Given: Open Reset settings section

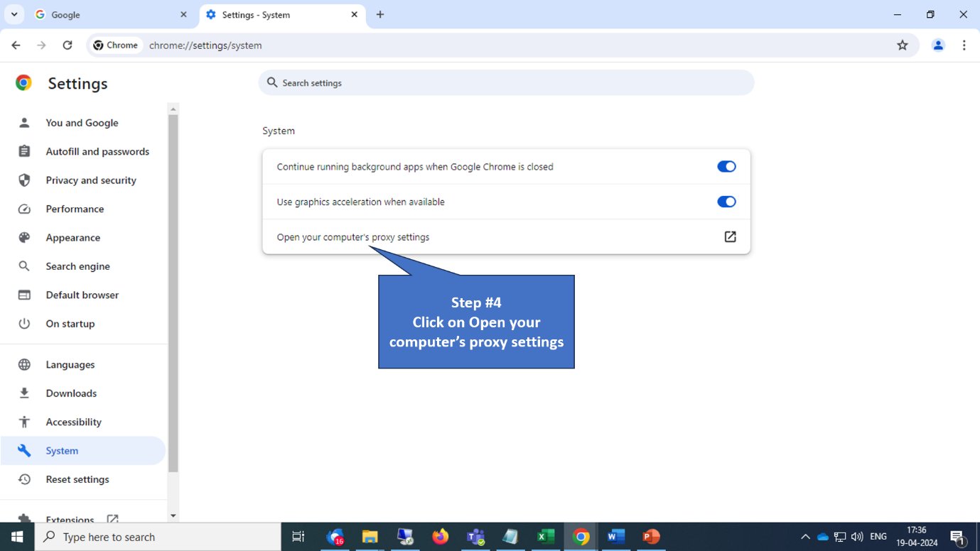Looking at the screenshot, I should [82, 479].
